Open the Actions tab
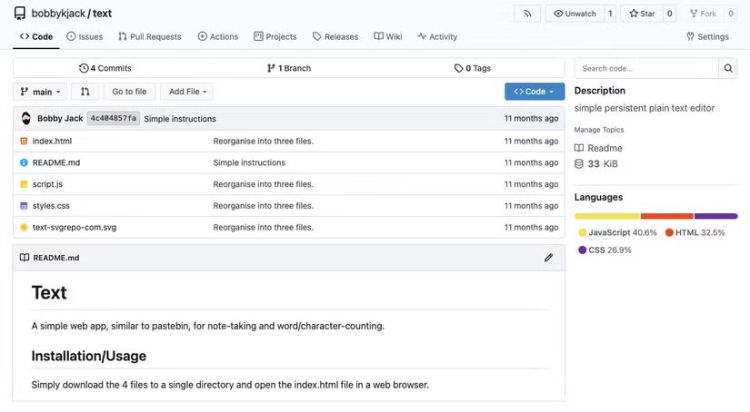Image resolution: width=750 pixels, height=412 pixels. [217, 37]
